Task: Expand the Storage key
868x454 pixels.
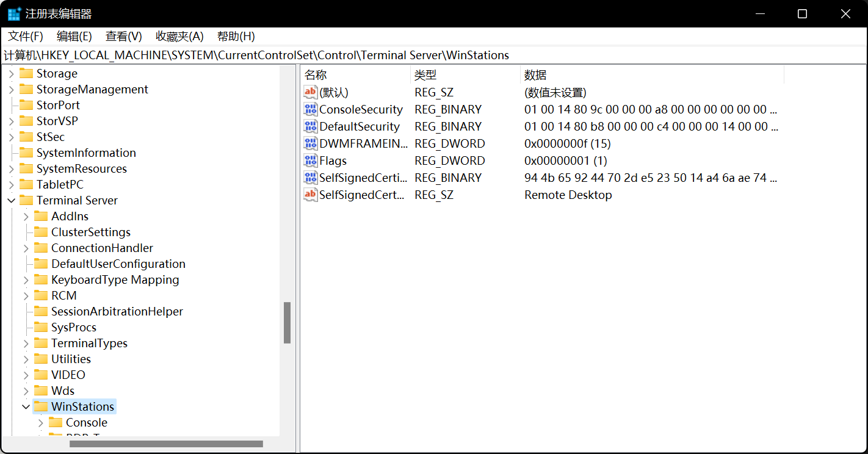Action: [11, 73]
